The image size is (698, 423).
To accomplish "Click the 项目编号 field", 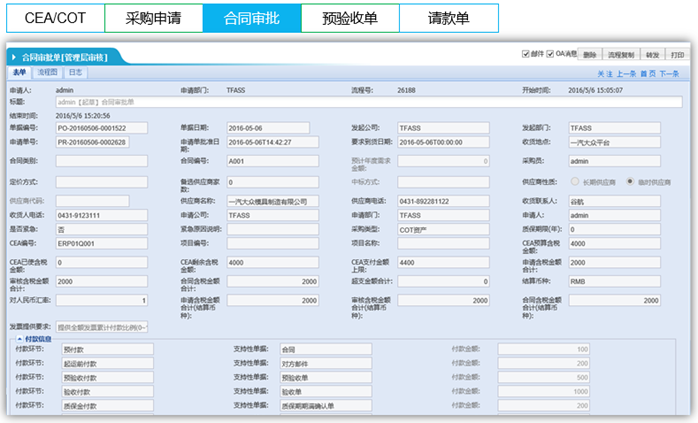I will (273, 244).
